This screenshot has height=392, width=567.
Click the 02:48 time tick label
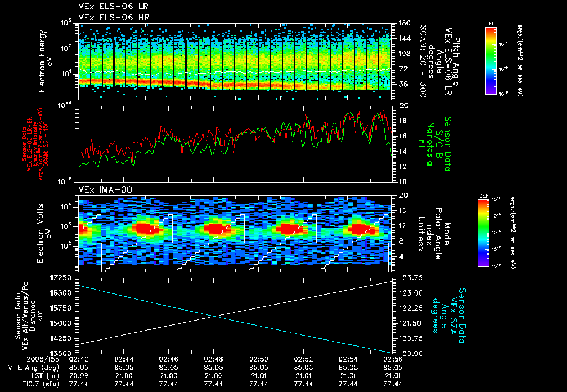213,359
